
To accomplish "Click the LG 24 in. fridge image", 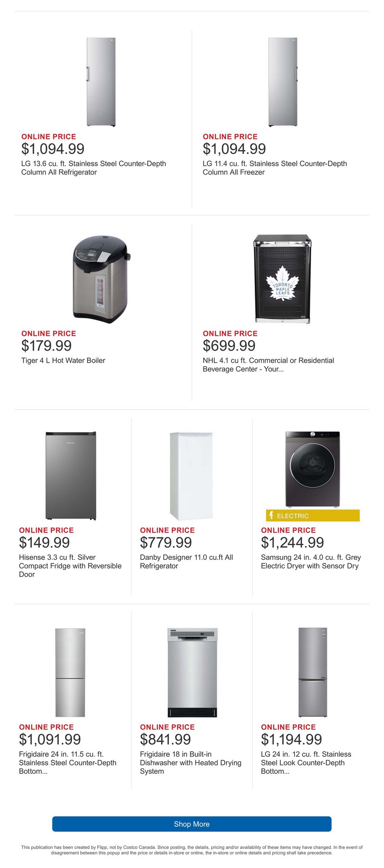I will (x=312, y=672).
